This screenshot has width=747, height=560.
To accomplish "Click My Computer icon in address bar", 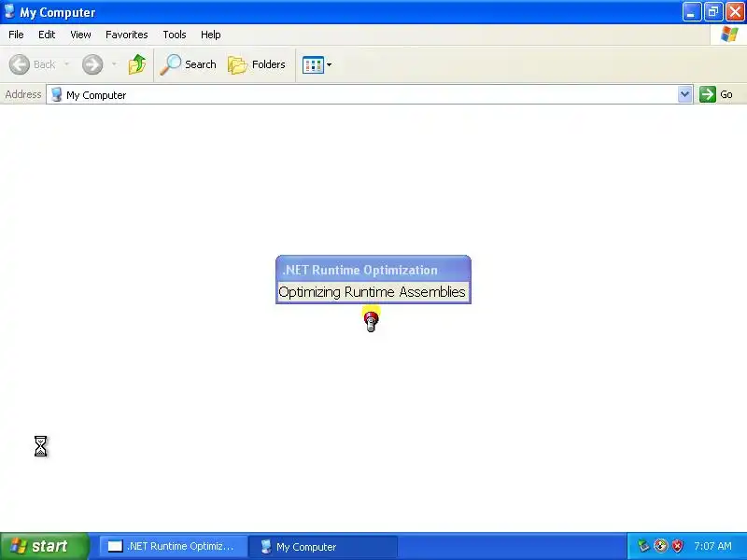I will pos(56,94).
